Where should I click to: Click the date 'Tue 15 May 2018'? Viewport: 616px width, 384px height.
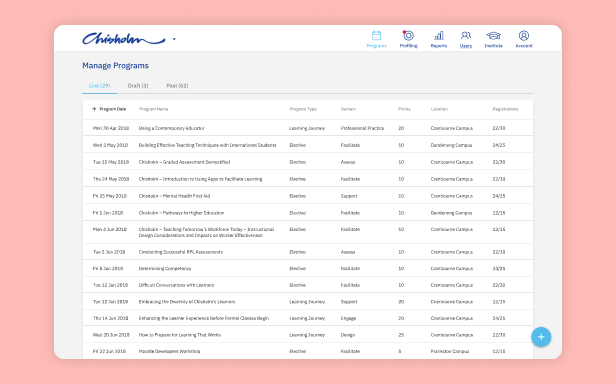pos(110,162)
